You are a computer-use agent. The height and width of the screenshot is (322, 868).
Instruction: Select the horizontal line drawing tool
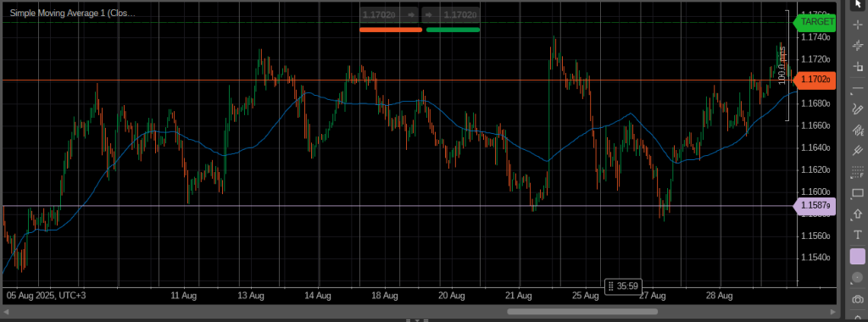pyautogui.click(x=858, y=88)
